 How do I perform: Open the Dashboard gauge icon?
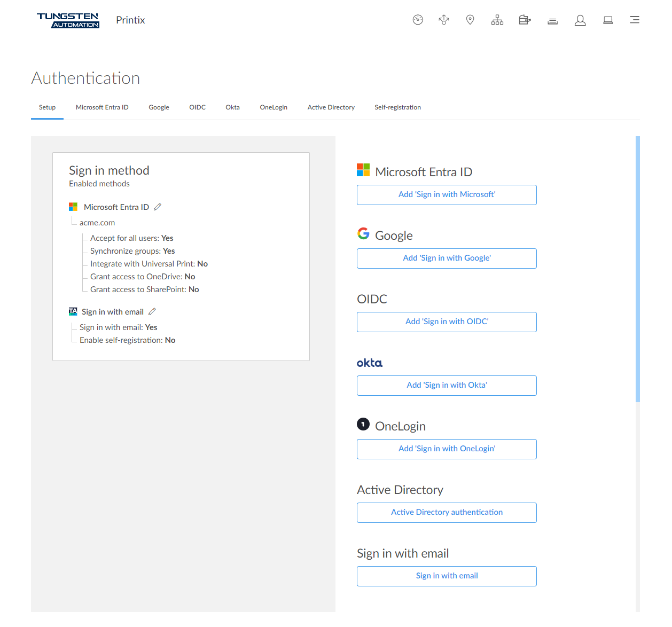tap(418, 20)
